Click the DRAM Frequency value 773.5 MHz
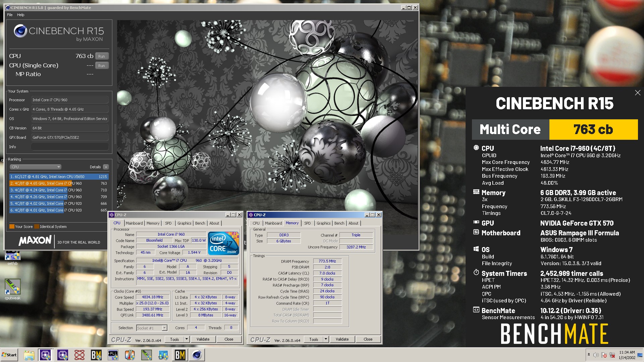This screenshot has height=362, width=644. click(327, 261)
